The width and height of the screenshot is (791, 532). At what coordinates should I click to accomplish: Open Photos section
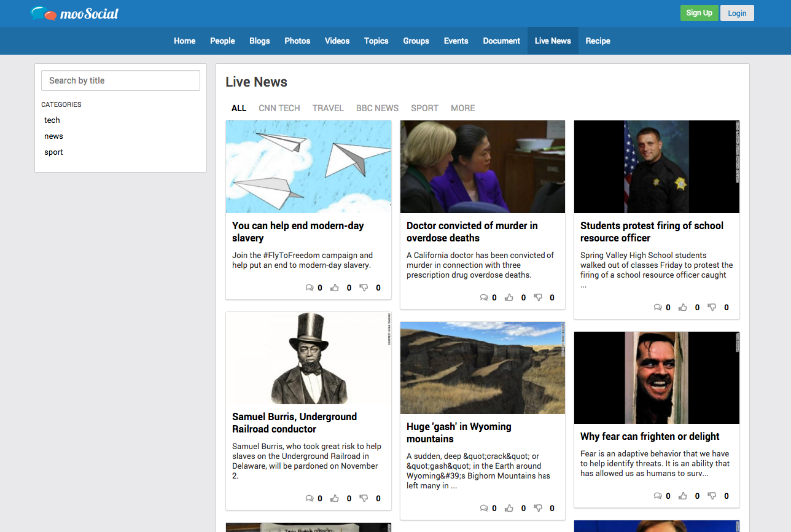(x=297, y=41)
